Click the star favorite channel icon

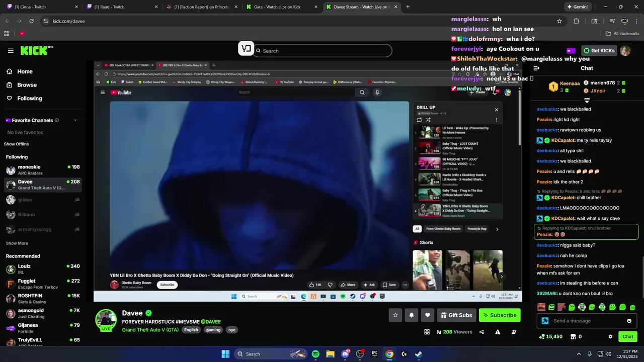(395, 315)
